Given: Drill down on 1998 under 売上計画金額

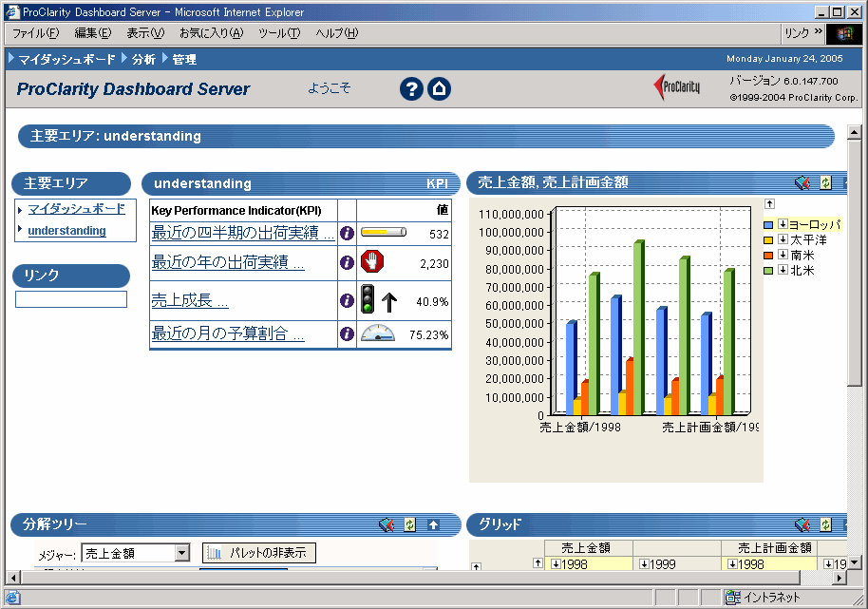Looking at the screenshot, I should point(732,564).
